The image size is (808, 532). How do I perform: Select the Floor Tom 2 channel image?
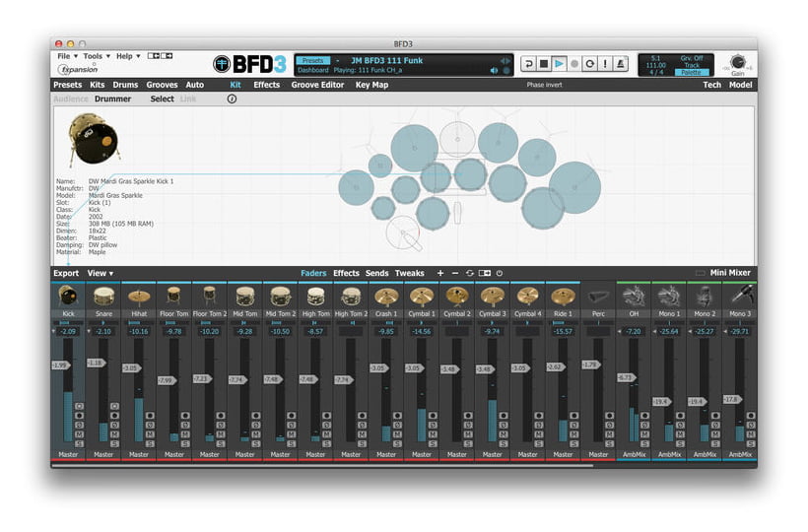[x=209, y=297]
